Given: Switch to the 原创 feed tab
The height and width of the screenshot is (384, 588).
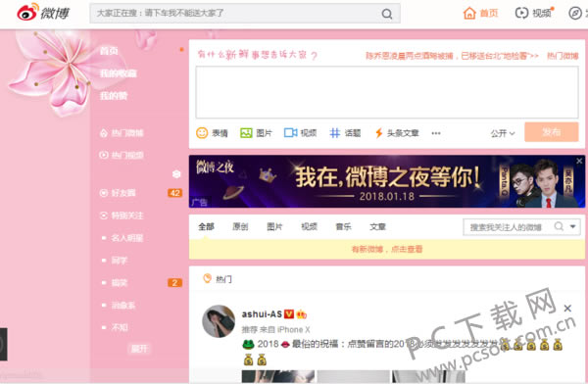Looking at the screenshot, I should (240, 226).
